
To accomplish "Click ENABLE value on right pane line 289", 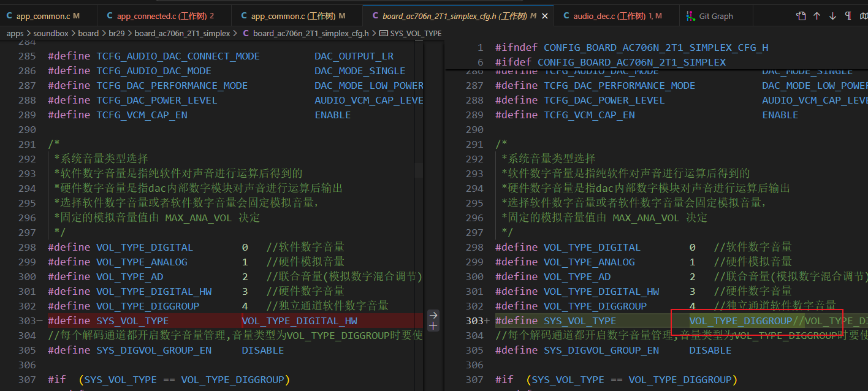I will pyautogui.click(x=780, y=115).
